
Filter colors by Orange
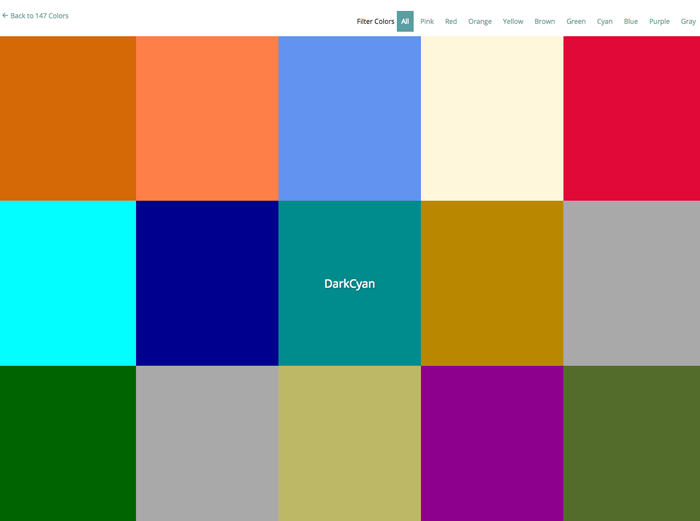click(x=480, y=21)
